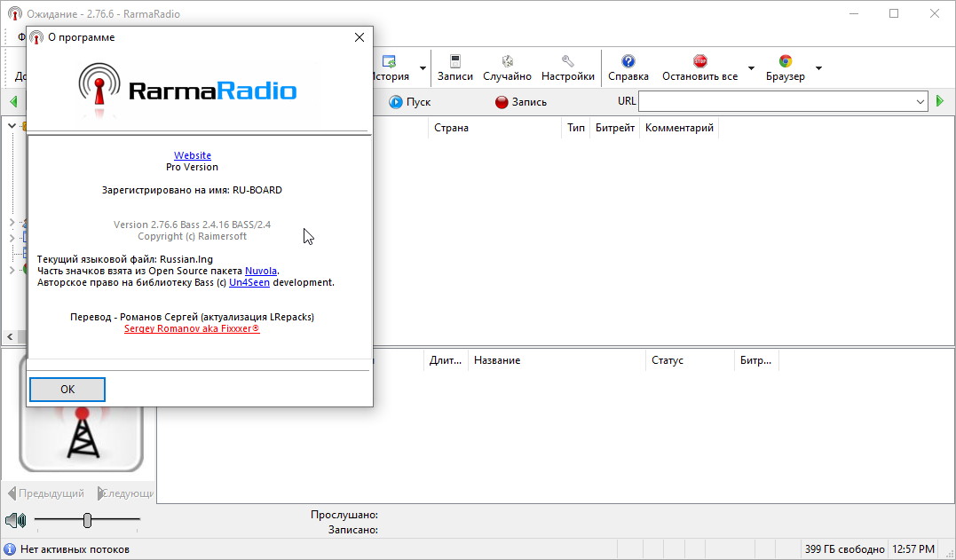The width and height of the screenshot is (956, 560).
Task: Open the Nuvola link
Action: click(x=261, y=271)
